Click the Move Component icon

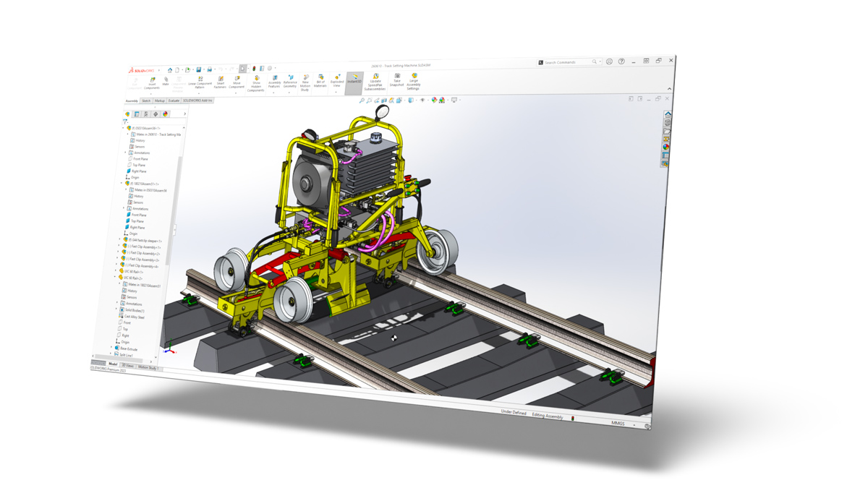pyautogui.click(x=237, y=81)
